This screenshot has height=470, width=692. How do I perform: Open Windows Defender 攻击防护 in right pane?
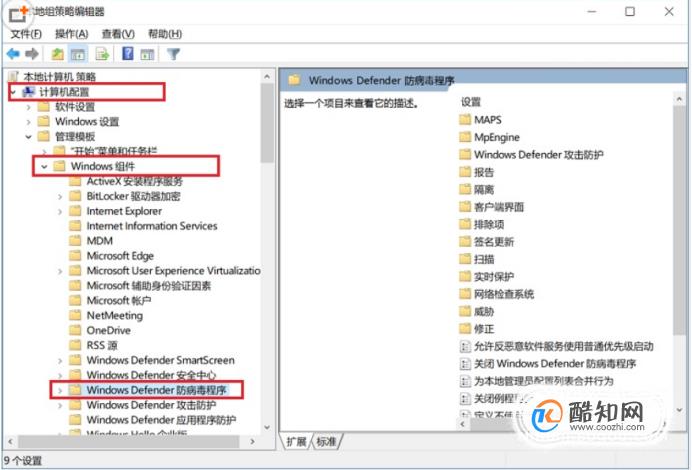pos(538,154)
